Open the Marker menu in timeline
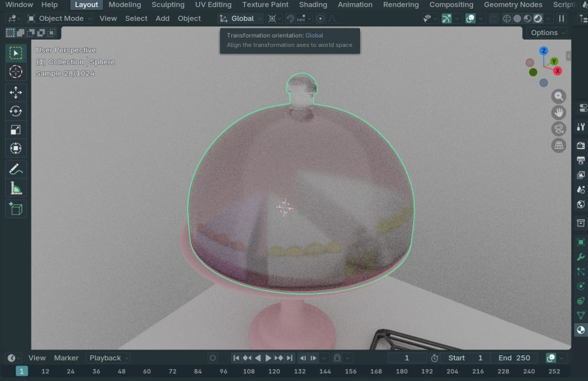 tap(66, 358)
